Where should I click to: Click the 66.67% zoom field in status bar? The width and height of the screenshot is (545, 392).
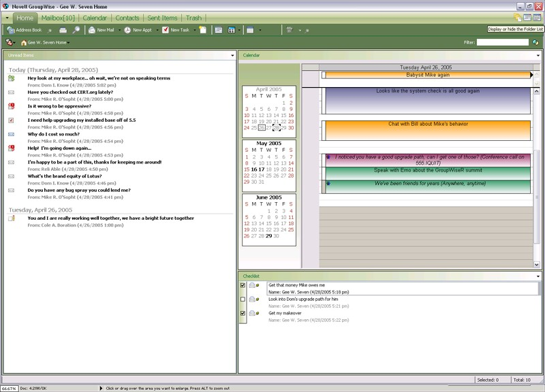[x=9, y=389]
